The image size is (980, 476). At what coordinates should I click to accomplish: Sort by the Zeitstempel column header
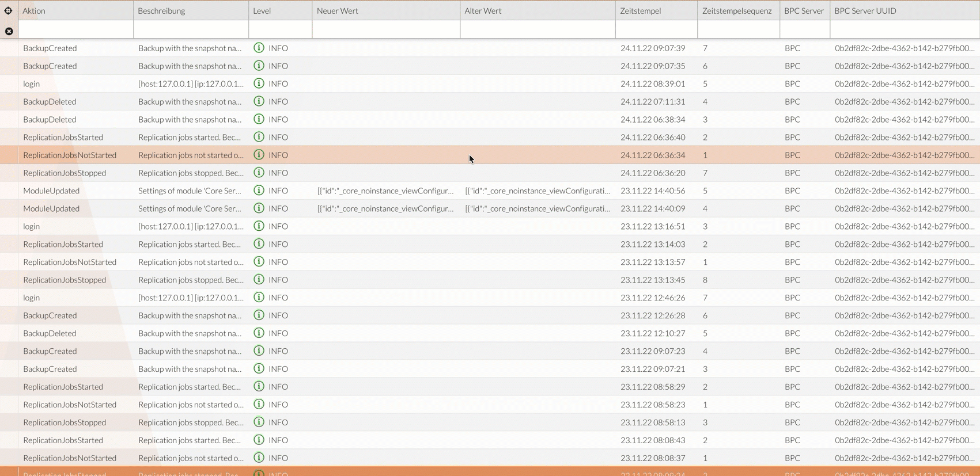(656, 10)
